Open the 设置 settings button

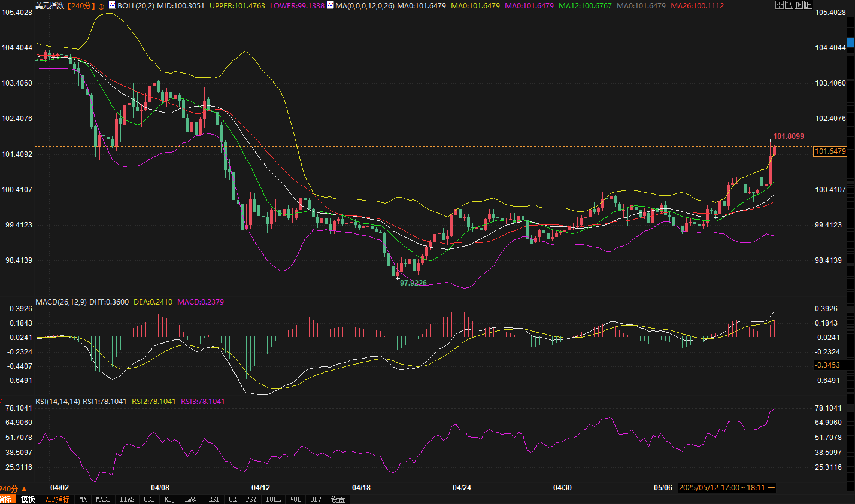click(x=338, y=499)
